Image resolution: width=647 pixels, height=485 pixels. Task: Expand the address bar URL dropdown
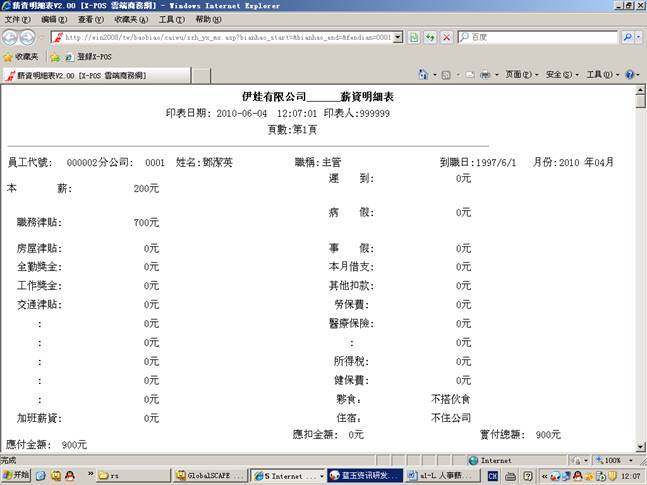pyautogui.click(x=398, y=37)
